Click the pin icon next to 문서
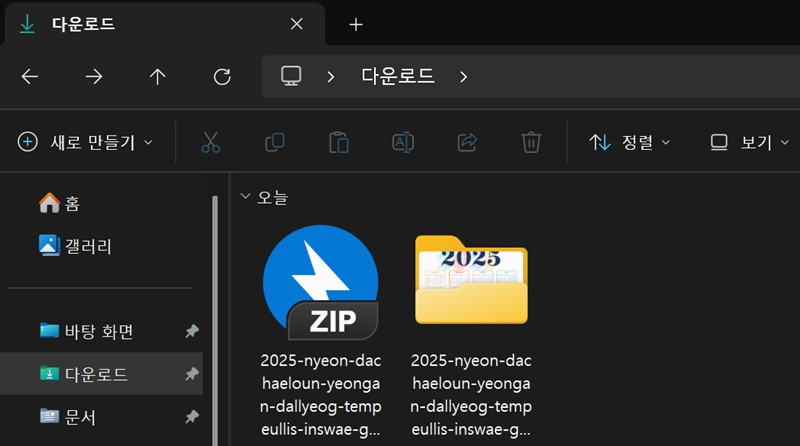Screen dimensions: 800x446 coord(192,417)
